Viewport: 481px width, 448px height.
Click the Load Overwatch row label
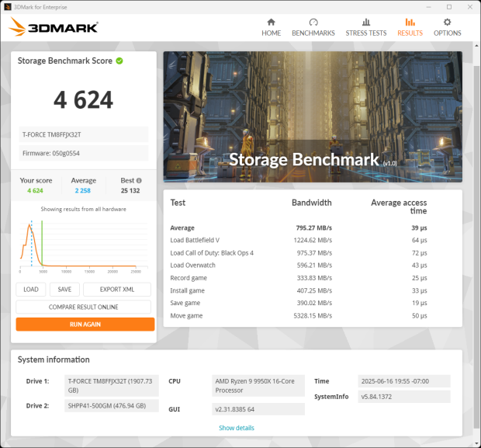point(192,266)
